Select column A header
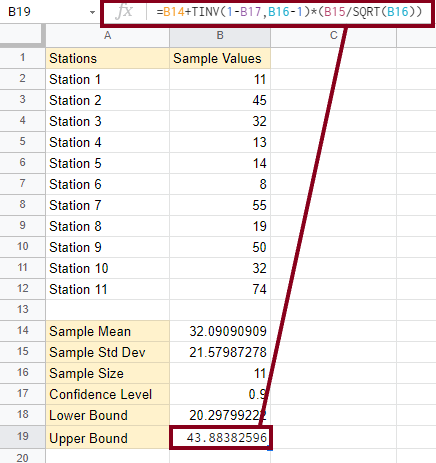Screen dimensions: 436x463 [x=107, y=35]
